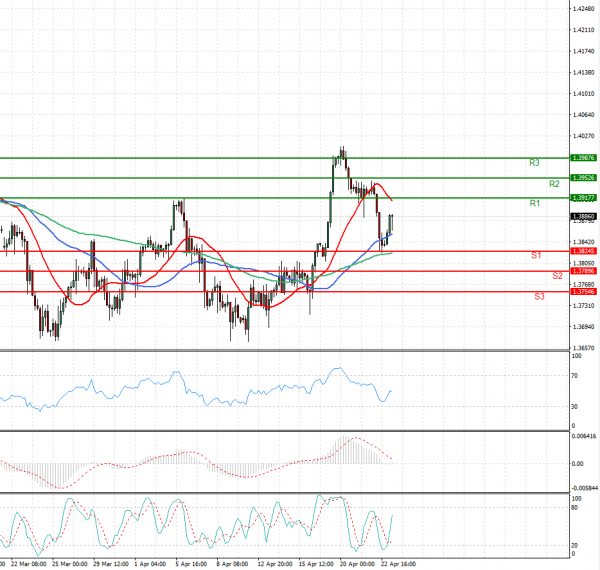600x570 pixels.
Task: Click the 22 Mar 08:00 time label
Action: [29, 564]
